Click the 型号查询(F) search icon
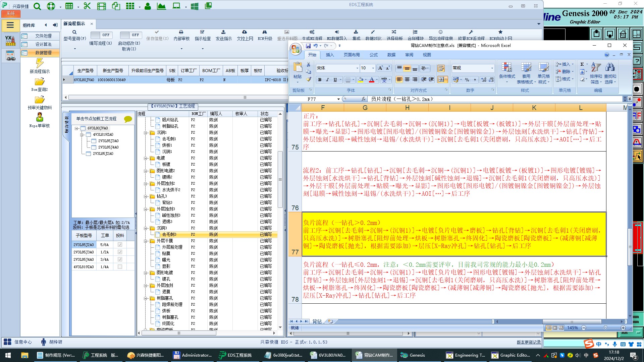This screenshot has width=644, height=362. pyautogui.click(x=74, y=32)
